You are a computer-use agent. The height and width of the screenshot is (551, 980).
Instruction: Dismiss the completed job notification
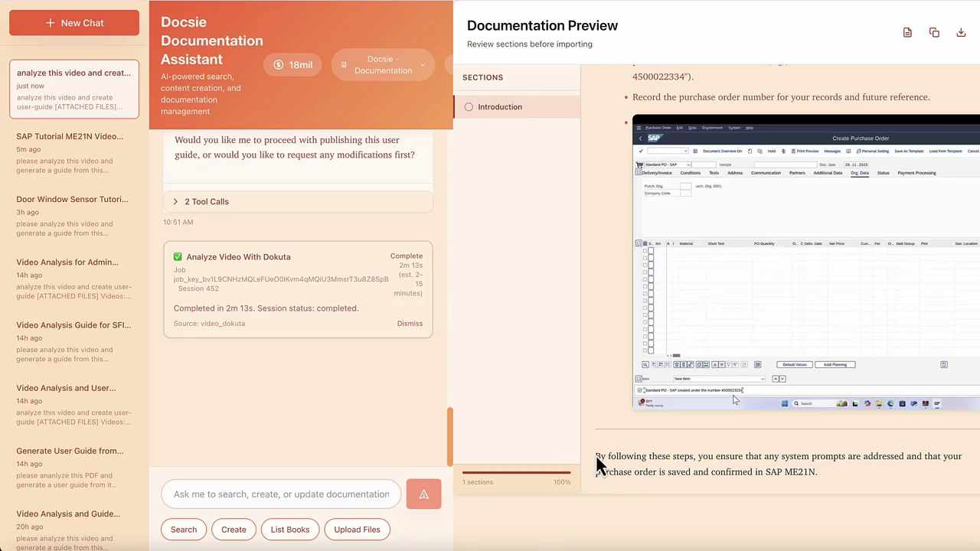[410, 323]
